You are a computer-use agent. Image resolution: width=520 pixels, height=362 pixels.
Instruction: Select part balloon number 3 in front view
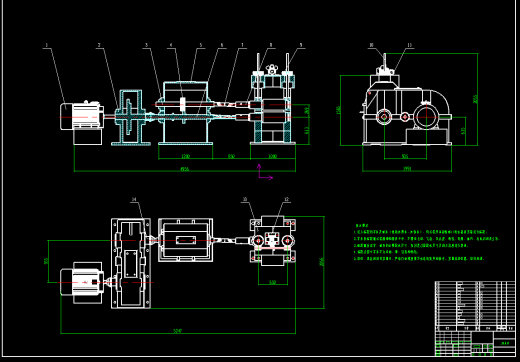click(146, 45)
